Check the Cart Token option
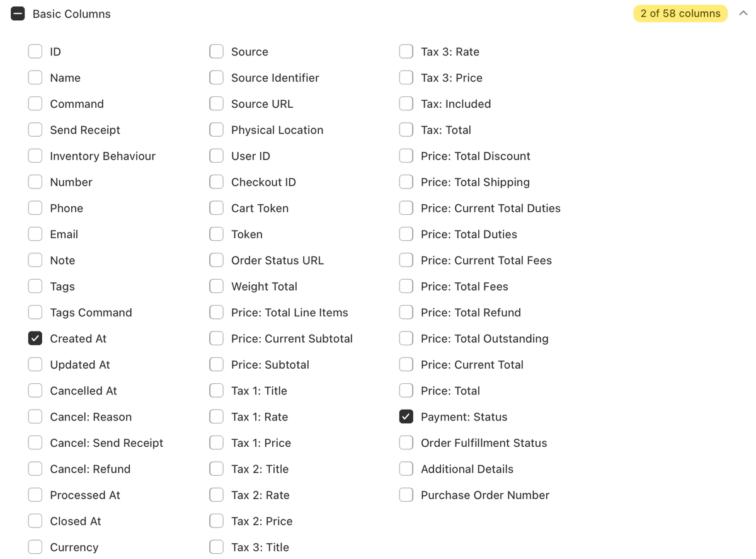The height and width of the screenshot is (559, 756). point(217,208)
